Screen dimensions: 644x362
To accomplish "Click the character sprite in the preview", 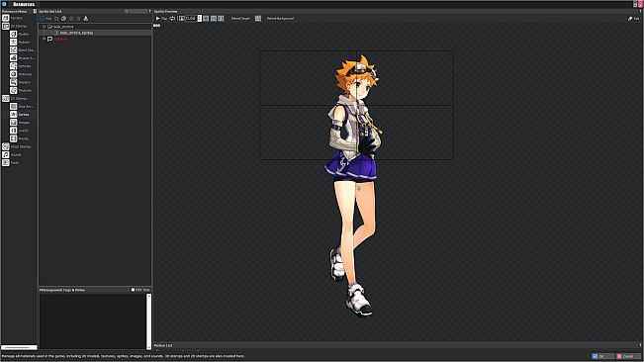I will (354, 187).
